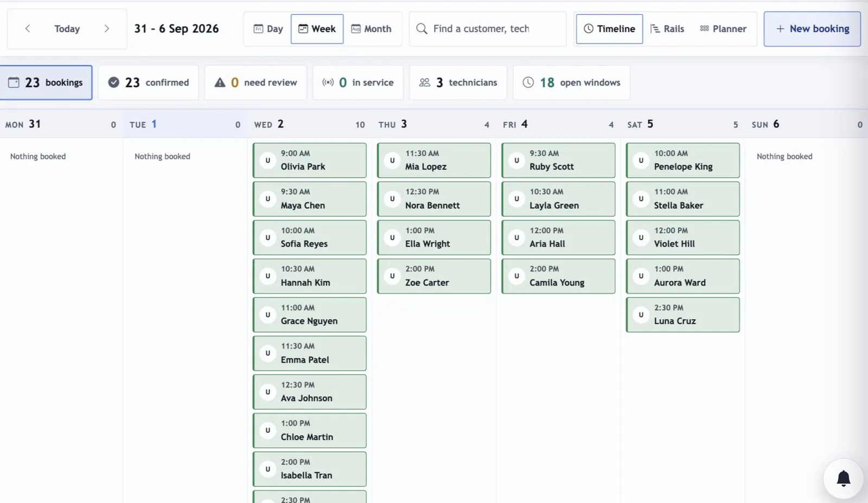Jump to Today
The image size is (868, 503).
click(x=67, y=29)
